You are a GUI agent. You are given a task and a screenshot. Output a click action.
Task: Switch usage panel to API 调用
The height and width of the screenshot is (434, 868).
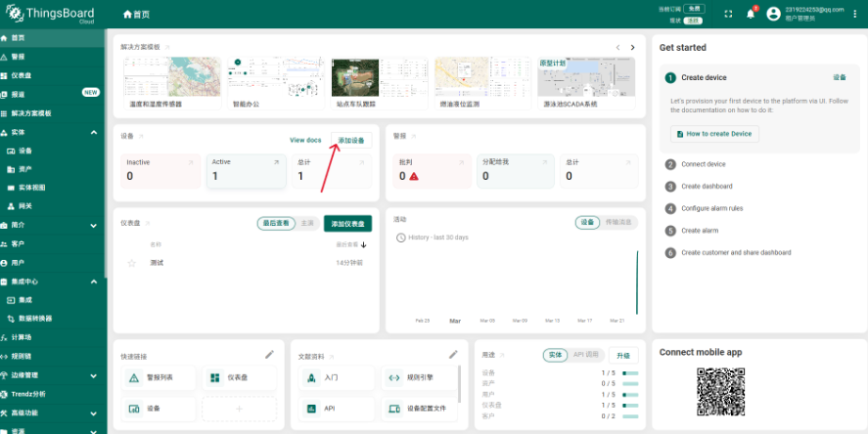pyautogui.click(x=586, y=355)
